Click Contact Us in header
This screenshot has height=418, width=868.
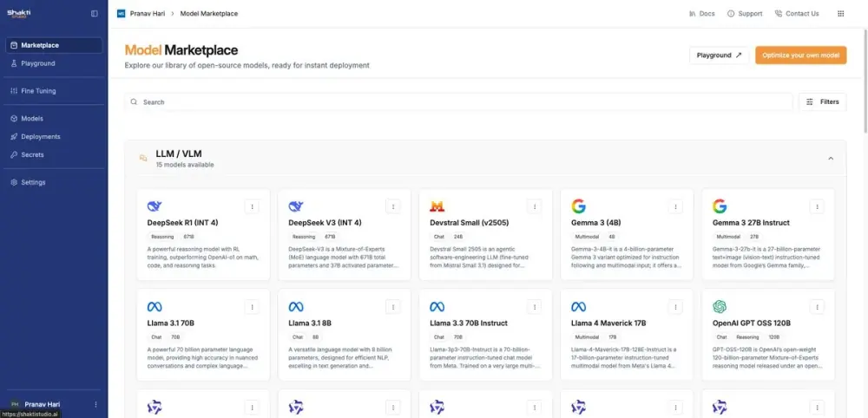tap(797, 14)
